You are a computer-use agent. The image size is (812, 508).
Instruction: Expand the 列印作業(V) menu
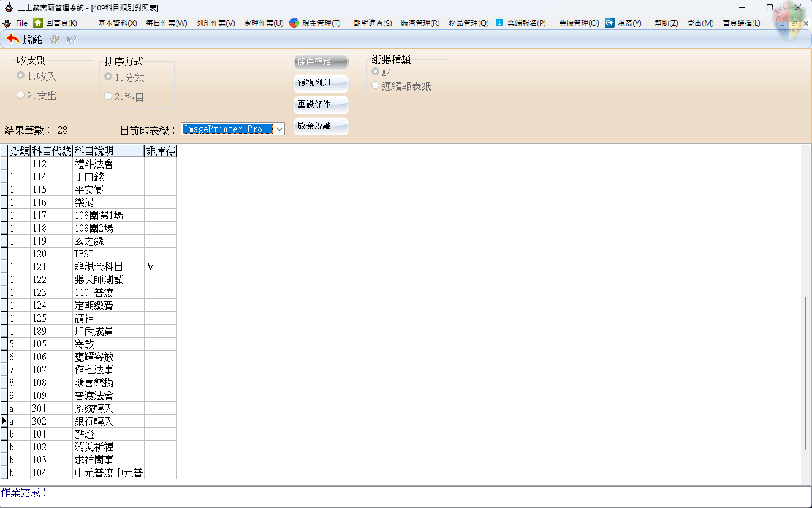(x=216, y=23)
